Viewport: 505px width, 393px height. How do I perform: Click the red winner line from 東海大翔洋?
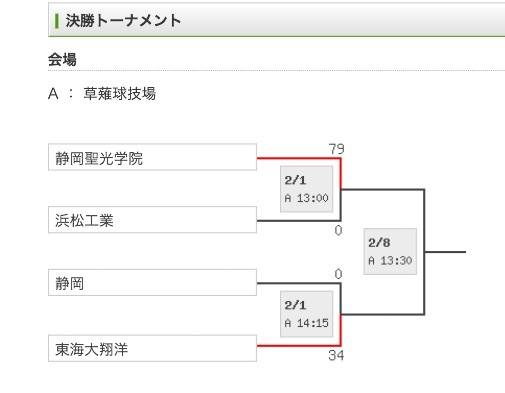pos(299,346)
